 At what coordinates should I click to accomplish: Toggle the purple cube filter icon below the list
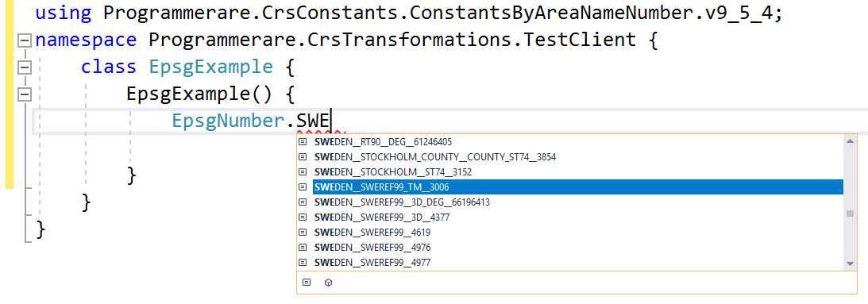[x=328, y=283]
